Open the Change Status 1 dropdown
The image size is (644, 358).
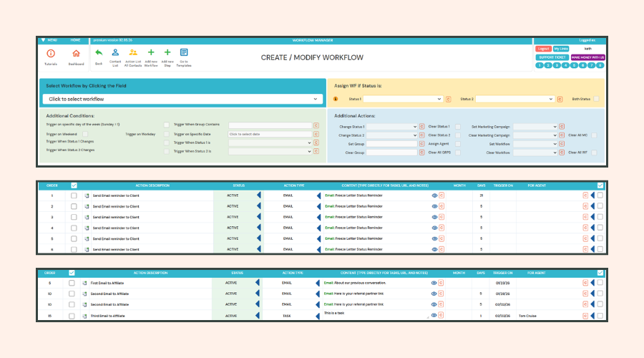pos(392,127)
